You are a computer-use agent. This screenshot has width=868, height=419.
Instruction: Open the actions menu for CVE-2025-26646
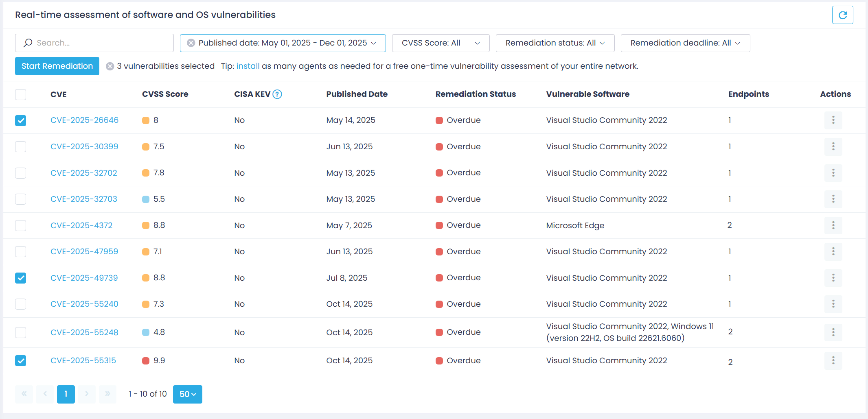(x=833, y=120)
